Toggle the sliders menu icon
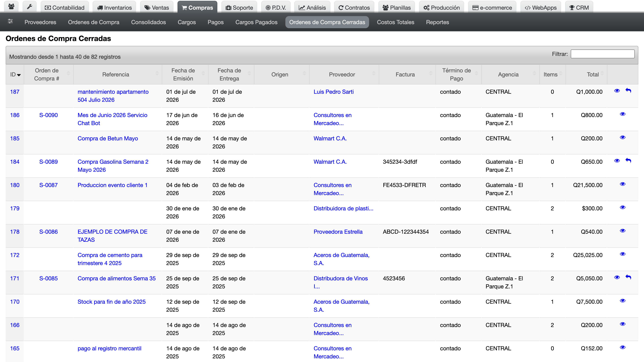The width and height of the screenshot is (644, 362). tap(10, 21)
